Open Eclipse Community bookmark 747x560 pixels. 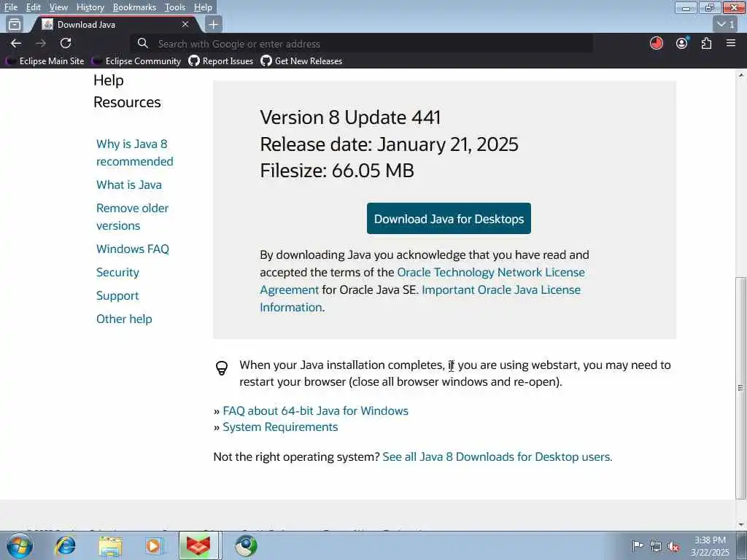pyautogui.click(x=137, y=61)
